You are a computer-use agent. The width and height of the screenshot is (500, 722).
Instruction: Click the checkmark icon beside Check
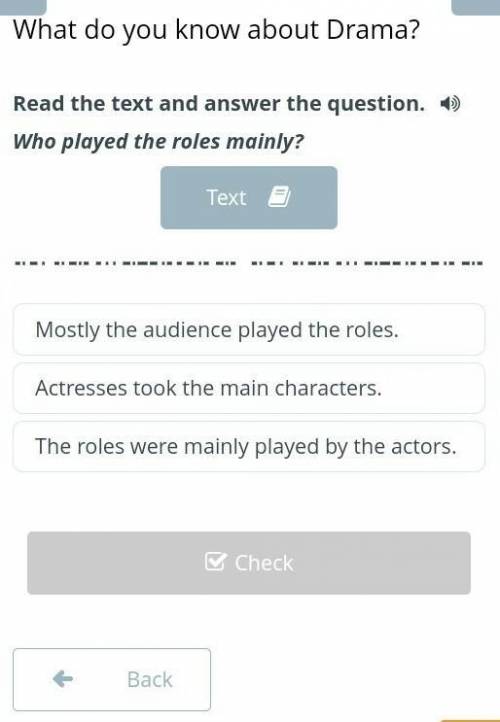pyautogui.click(x=215, y=562)
